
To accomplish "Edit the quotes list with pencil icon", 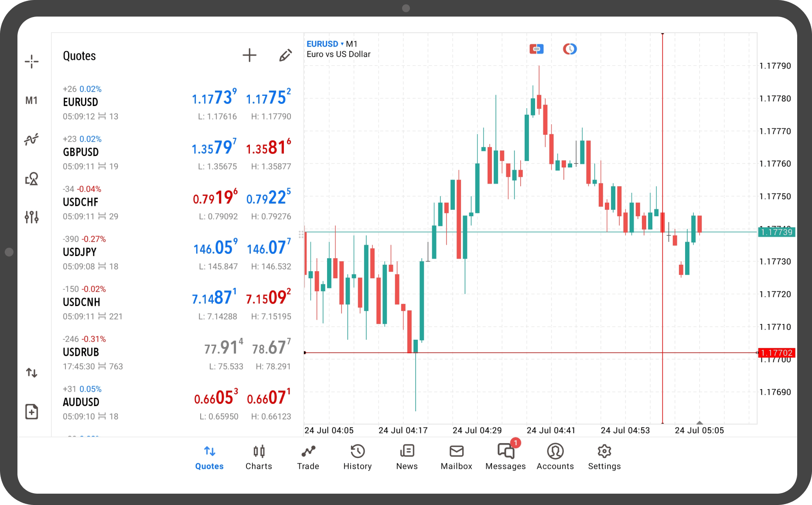I will [285, 55].
